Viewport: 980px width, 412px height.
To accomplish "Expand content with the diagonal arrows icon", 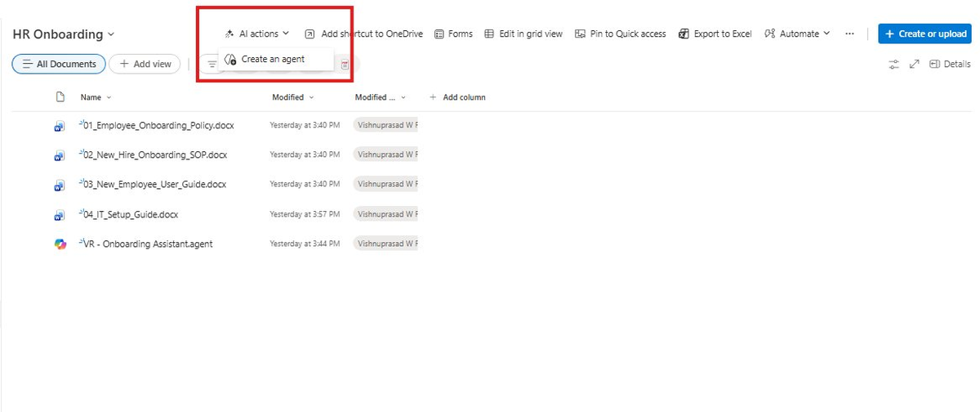I will [914, 64].
